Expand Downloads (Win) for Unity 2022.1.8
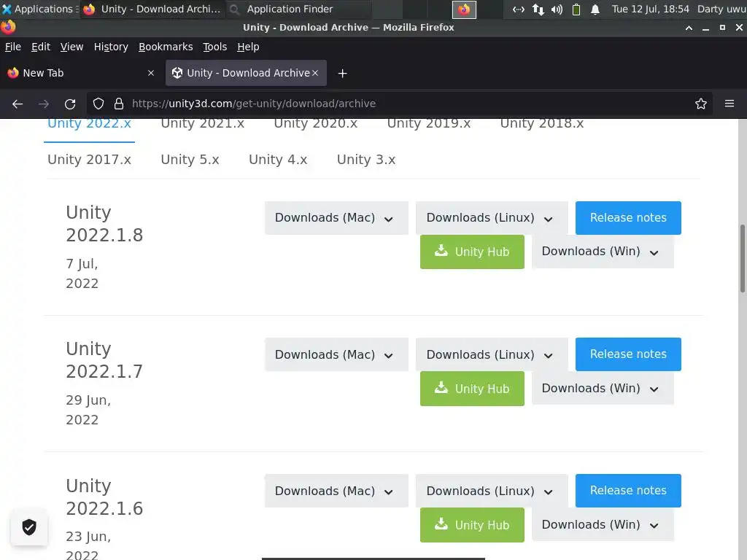Image resolution: width=747 pixels, height=560 pixels. click(603, 252)
